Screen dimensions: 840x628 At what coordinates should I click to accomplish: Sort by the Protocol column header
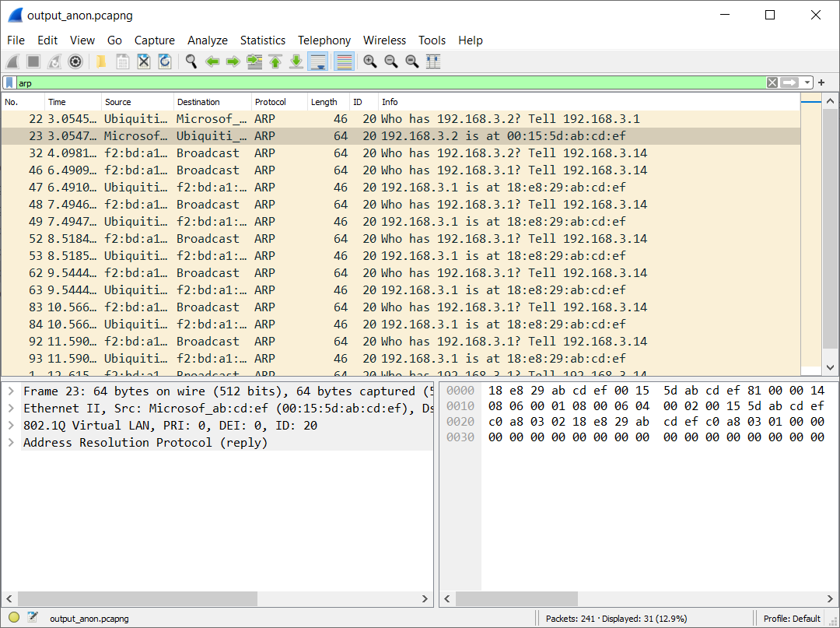tap(280, 102)
